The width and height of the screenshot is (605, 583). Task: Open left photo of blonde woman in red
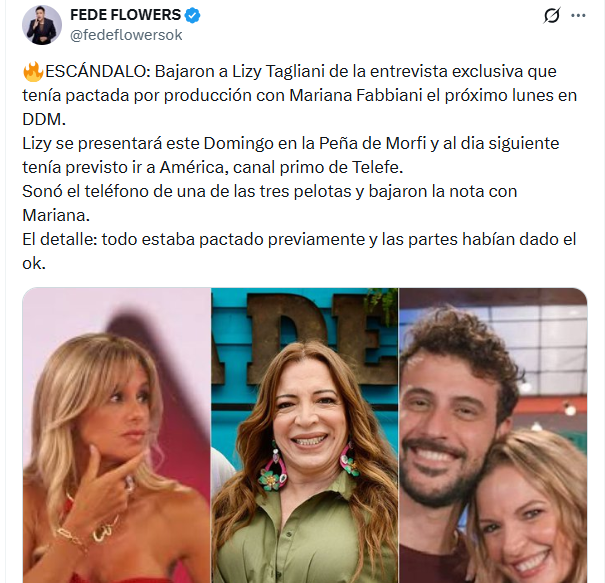[x=117, y=435]
